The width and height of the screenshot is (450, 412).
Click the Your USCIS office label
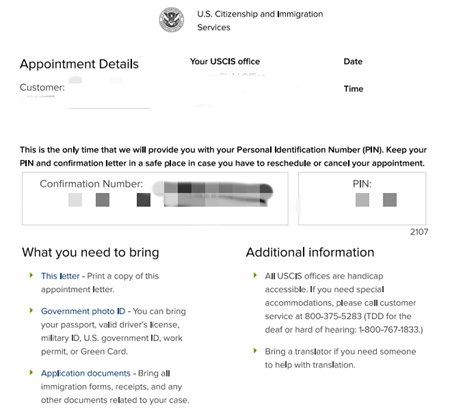click(x=225, y=61)
